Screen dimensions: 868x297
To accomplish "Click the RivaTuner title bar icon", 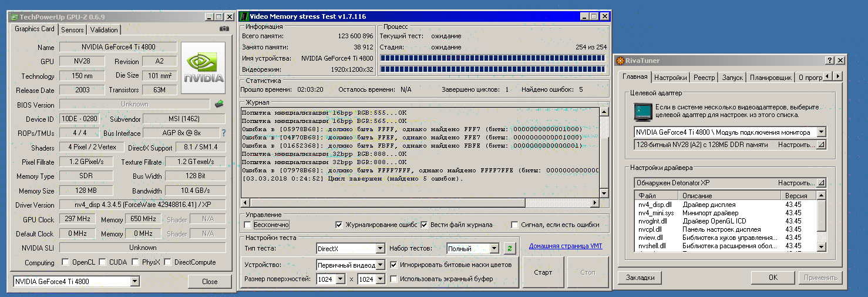I will pos(621,61).
